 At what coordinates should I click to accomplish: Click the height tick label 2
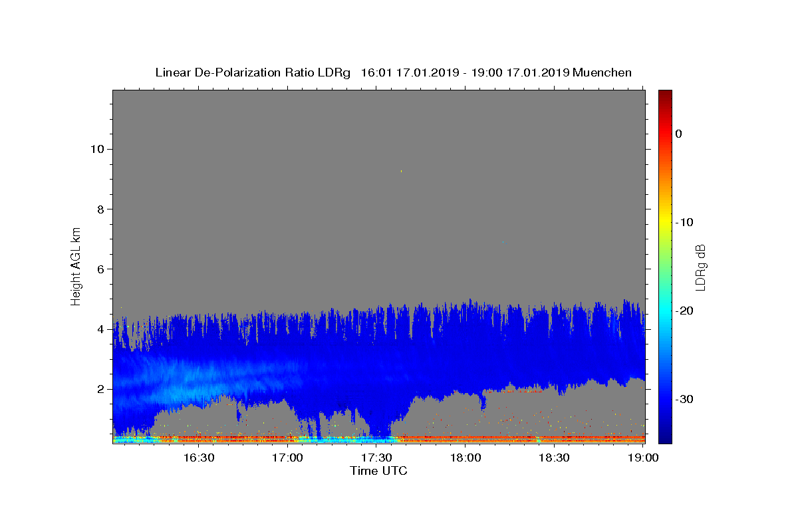[x=99, y=389]
